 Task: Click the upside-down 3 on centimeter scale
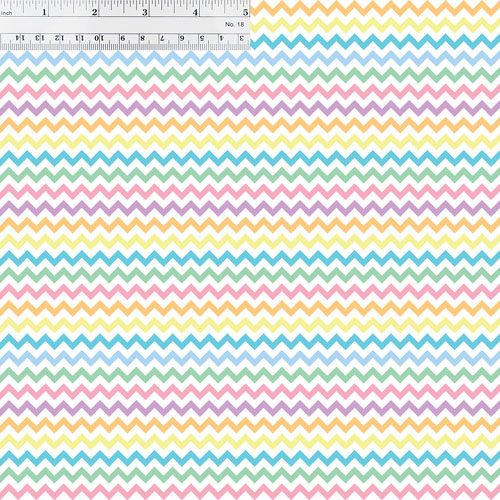pos(241,38)
